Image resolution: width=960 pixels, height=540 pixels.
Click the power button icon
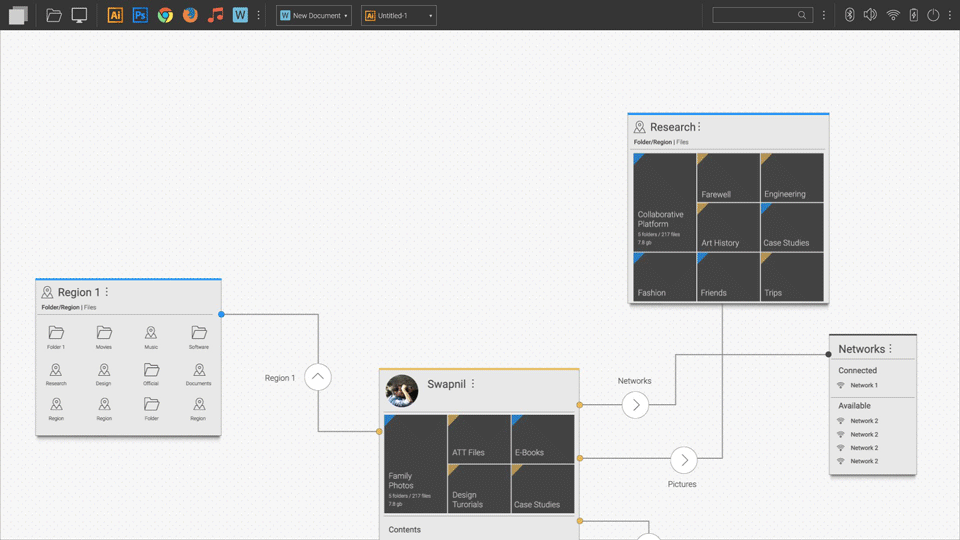[x=933, y=15]
